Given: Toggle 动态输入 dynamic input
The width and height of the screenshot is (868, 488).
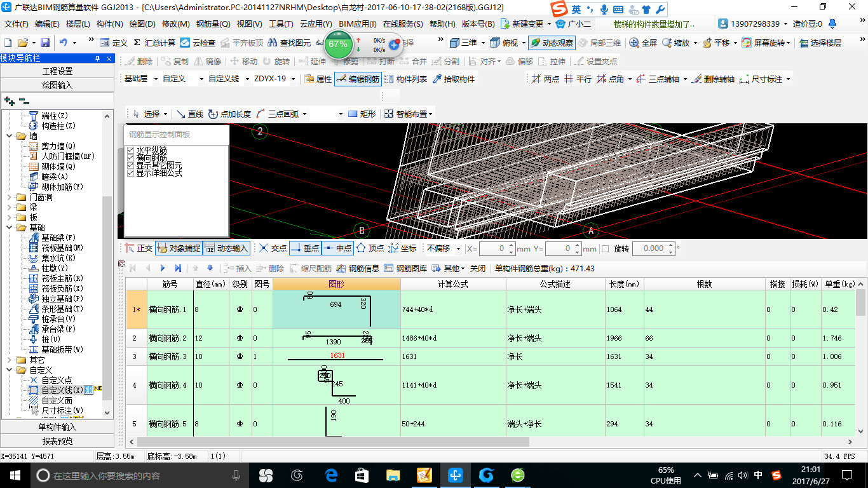Looking at the screenshot, I should coord(226,248).
